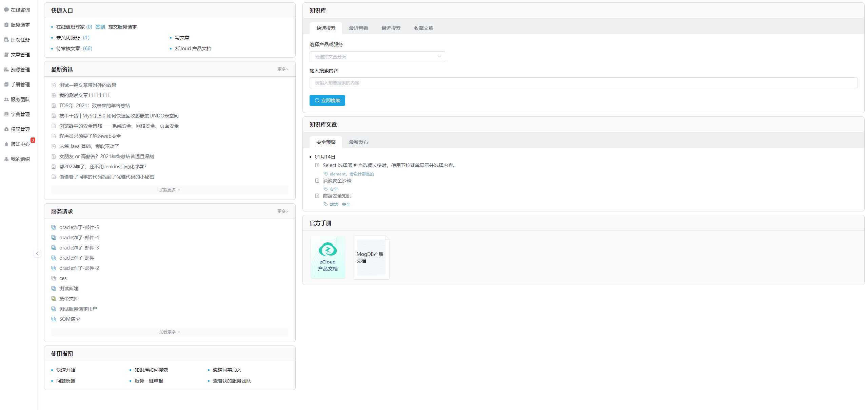Open 更多> in the 最新资讯 header
The image size is (868, 410).
click(x=283, y=69)
